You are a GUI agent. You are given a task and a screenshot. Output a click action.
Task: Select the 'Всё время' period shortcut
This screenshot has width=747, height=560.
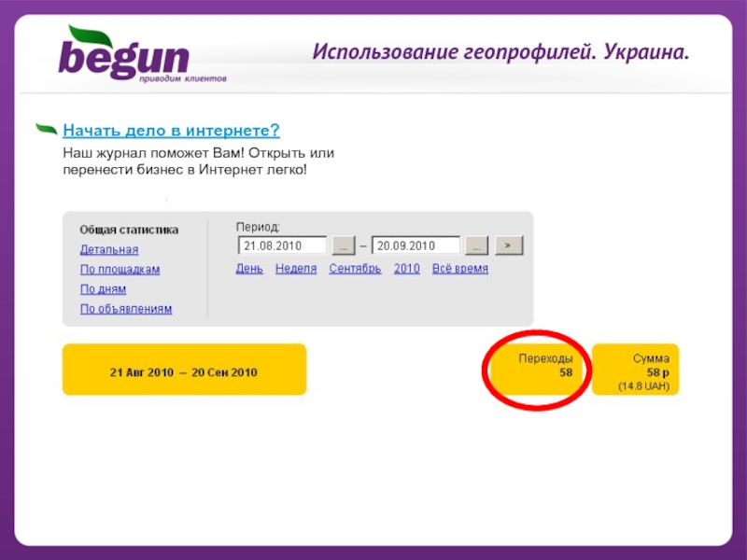coord(459,269)
